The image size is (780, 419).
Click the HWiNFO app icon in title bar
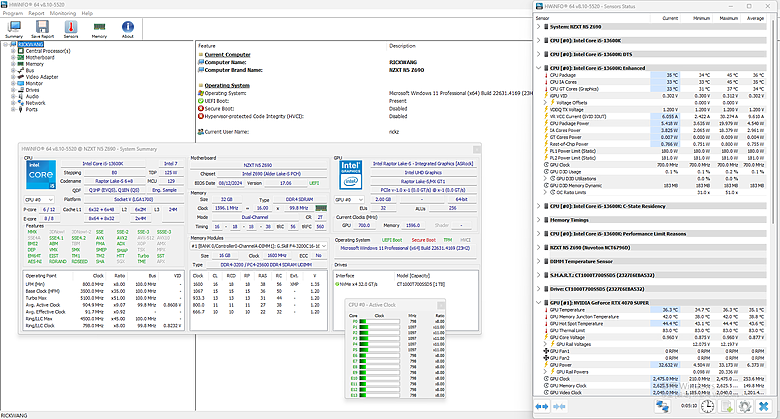[x=4, y=4]
